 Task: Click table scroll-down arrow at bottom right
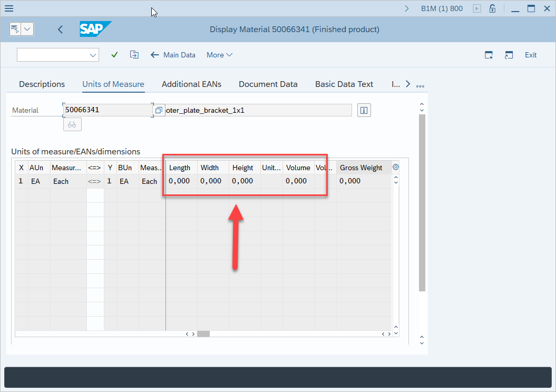click(x=396, y=334)
